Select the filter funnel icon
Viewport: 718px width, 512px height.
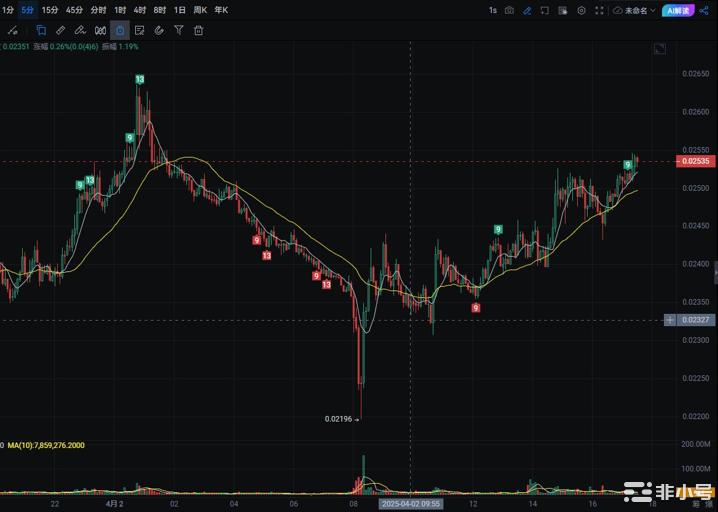pos(178,30)
